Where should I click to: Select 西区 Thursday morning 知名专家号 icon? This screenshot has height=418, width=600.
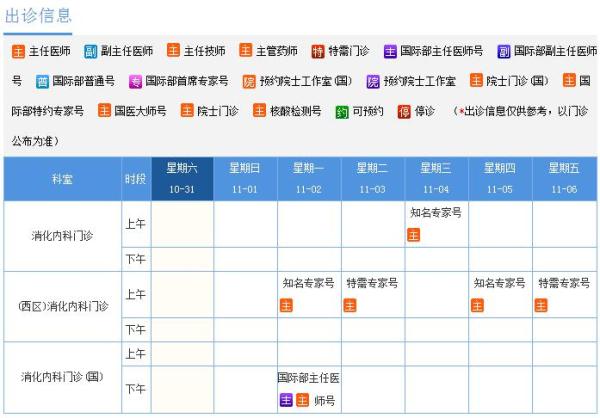(x=477, y=305)
